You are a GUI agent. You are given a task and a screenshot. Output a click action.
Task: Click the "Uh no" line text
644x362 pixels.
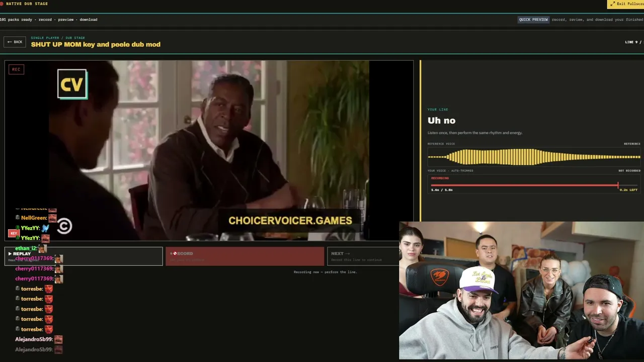441,120
